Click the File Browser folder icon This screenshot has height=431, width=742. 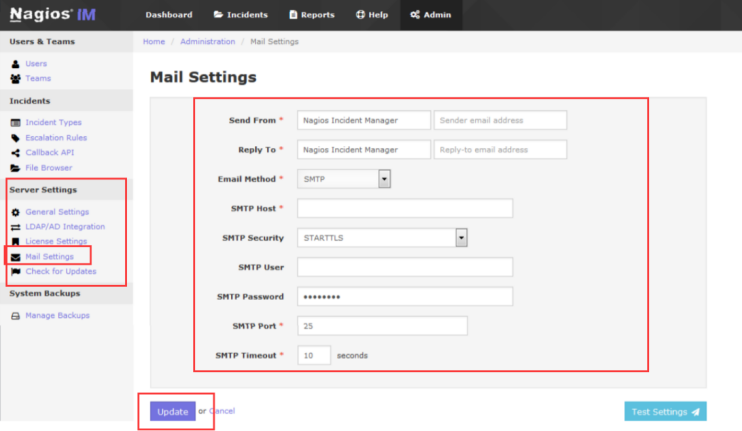click(16, 168)
